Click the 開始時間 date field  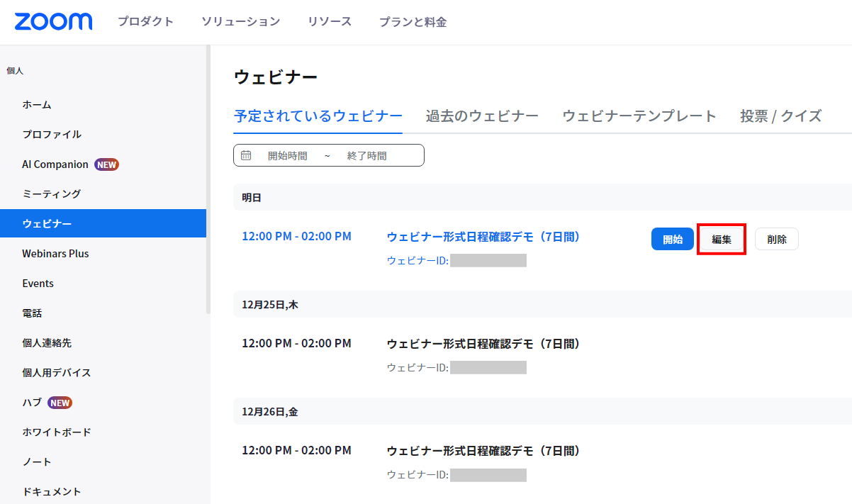pyautogui.click(x=287, y=156)
